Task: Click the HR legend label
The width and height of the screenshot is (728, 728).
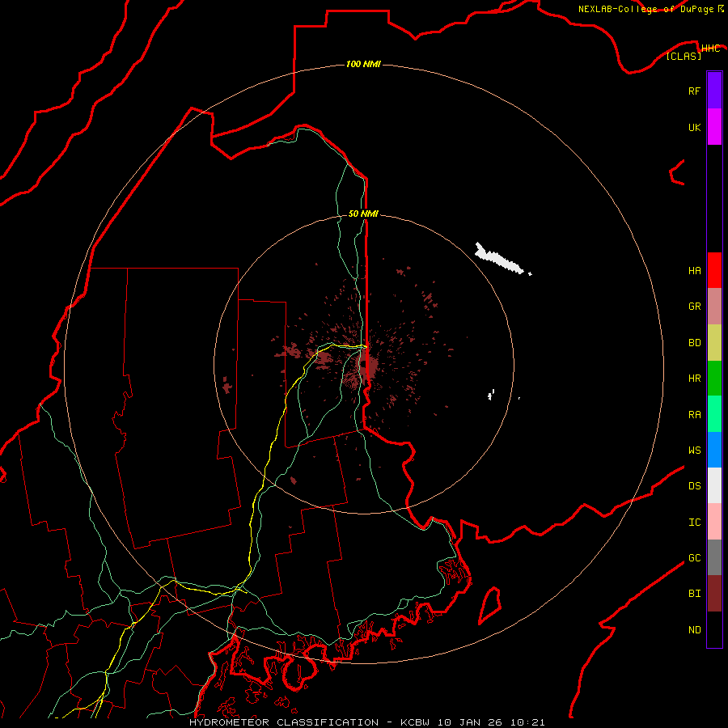Action: tap(694, 379)
